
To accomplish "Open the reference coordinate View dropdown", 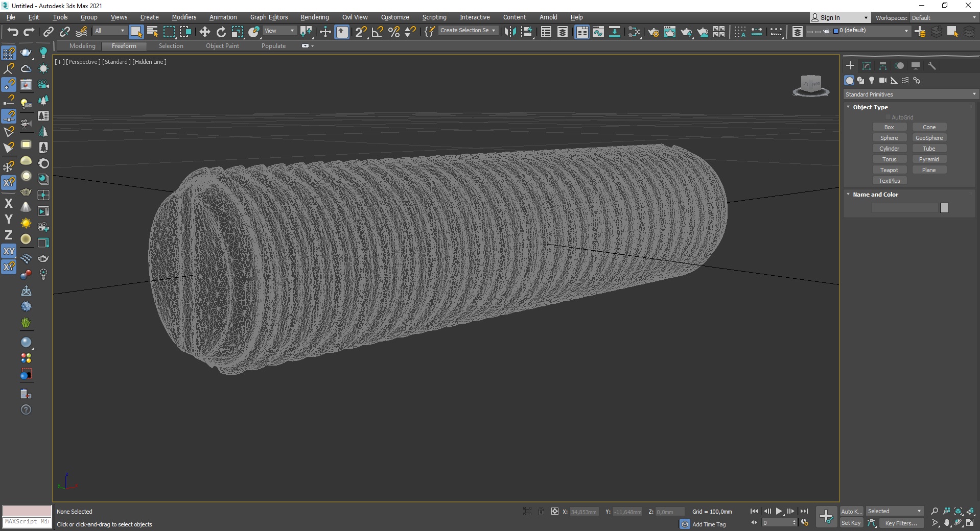I will [279, 31].
